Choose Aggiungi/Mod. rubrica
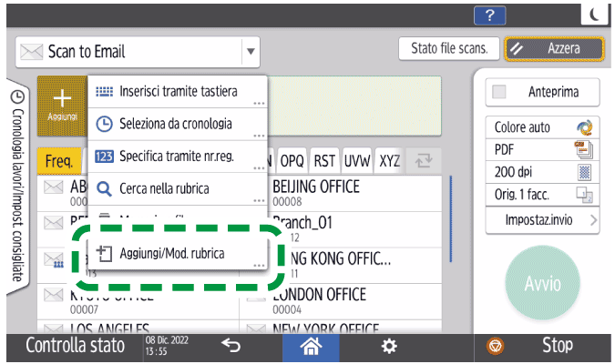The height and width of the screenshot is (364, 615). point(178,254)
